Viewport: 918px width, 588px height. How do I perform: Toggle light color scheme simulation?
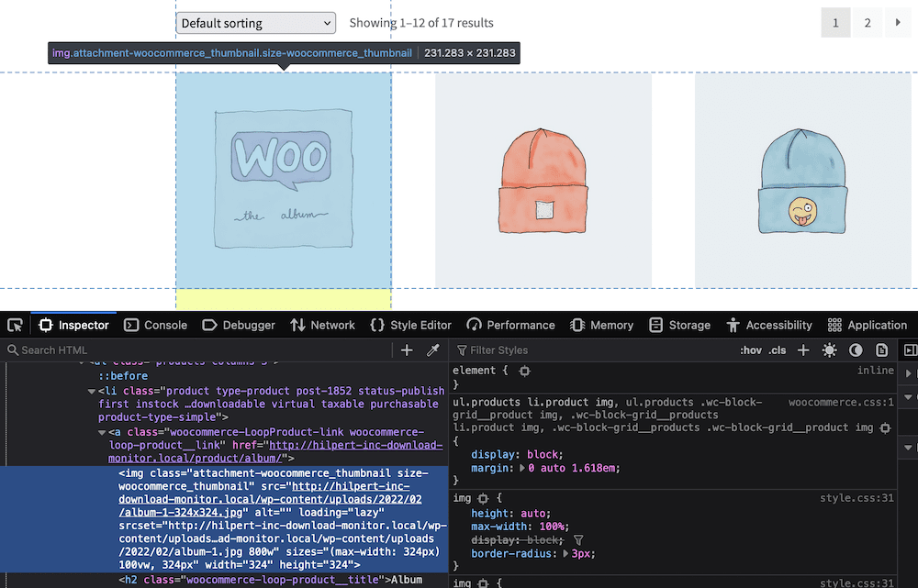click(x=829, y=350)
